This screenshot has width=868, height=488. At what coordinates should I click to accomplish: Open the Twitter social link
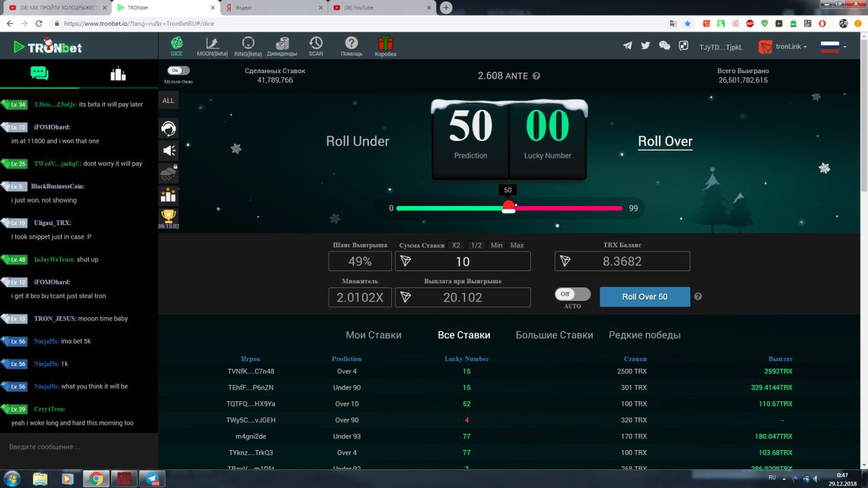[646, 46]
